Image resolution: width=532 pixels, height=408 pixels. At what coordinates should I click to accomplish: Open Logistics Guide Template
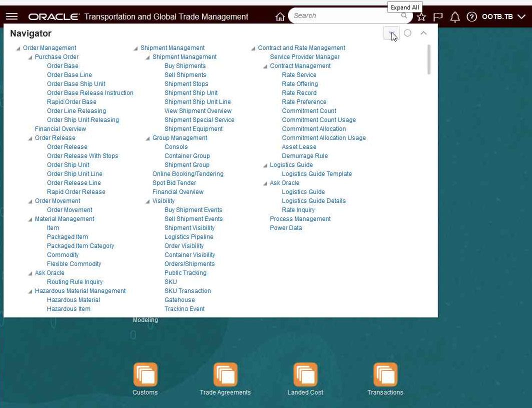(x=317, y=173)
